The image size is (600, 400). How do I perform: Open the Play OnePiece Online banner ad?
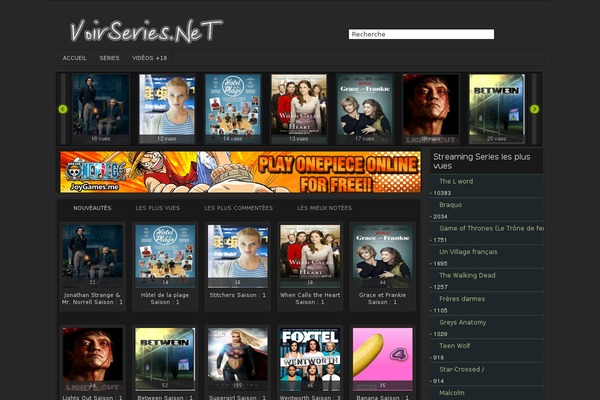[x=240, y=172]
